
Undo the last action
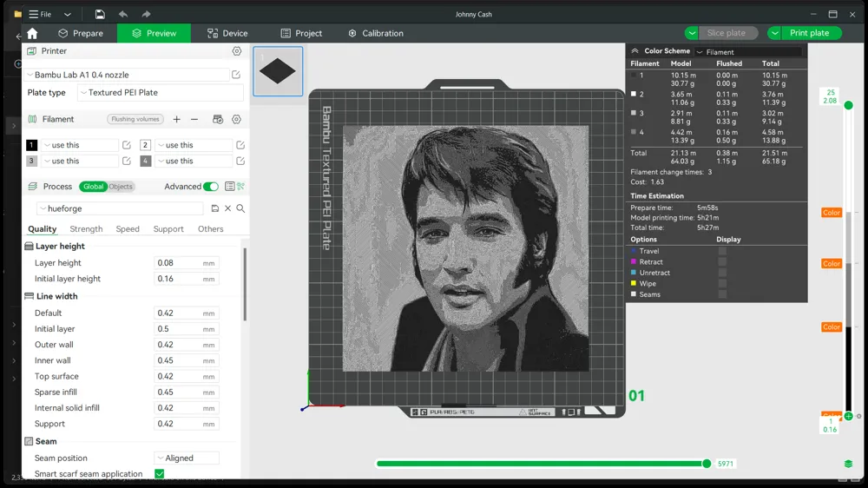coord(123,14)
